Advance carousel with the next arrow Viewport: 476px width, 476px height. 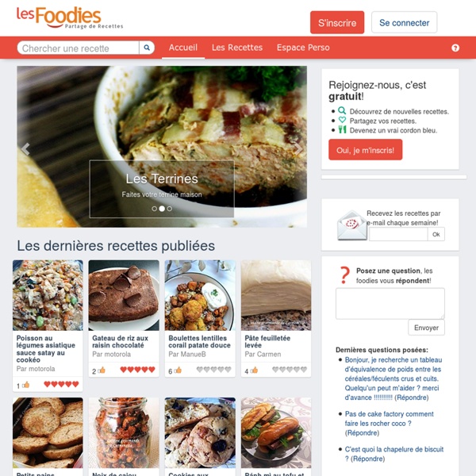pyautogui.click(x=298, y=149)
